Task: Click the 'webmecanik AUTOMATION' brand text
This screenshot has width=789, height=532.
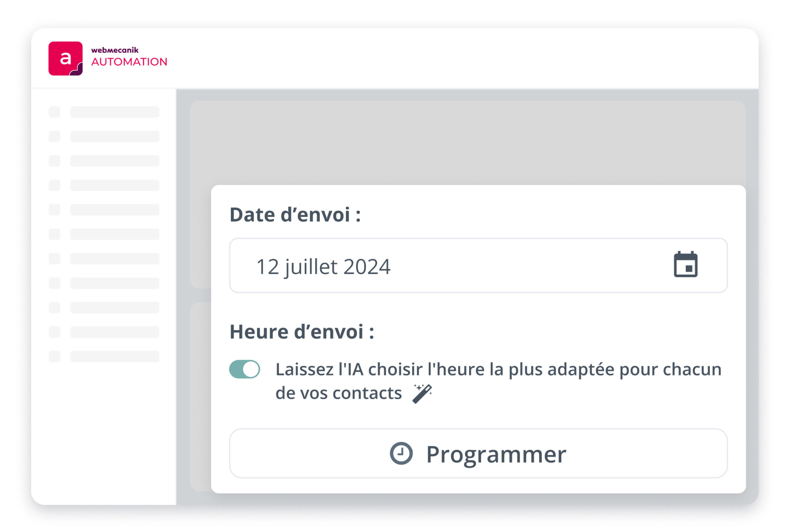Action: [129, 57]
